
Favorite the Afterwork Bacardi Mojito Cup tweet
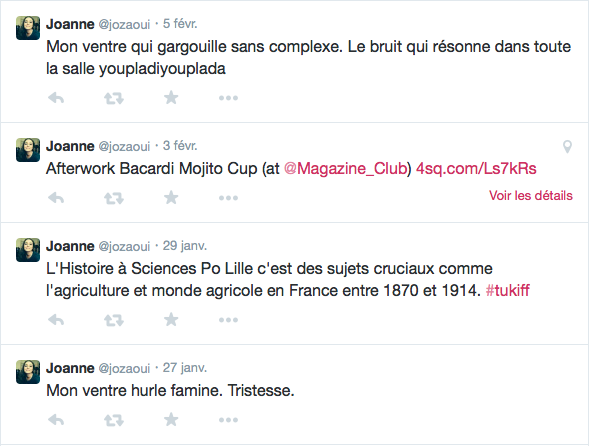point(171,198)
